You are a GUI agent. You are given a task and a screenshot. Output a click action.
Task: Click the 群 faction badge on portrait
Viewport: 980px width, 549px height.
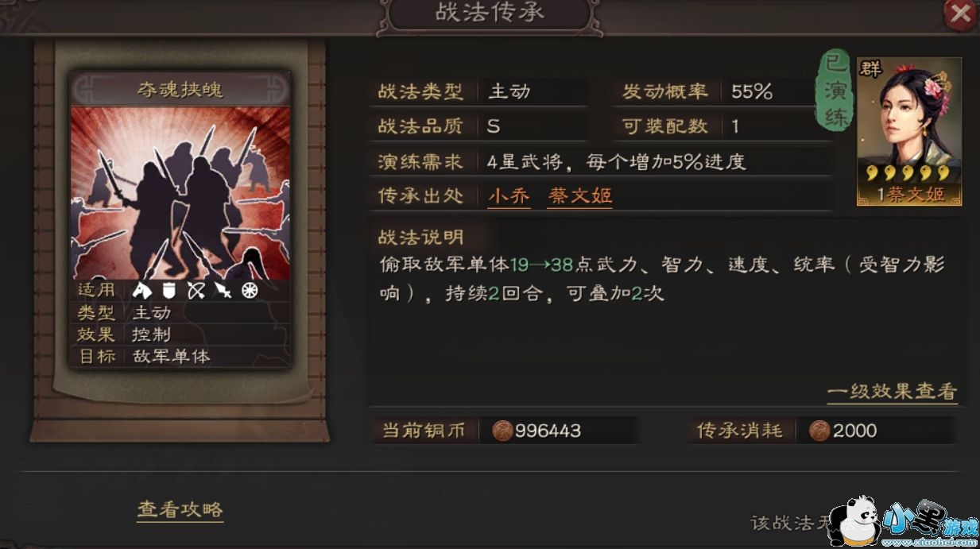[x=870, y=68]
